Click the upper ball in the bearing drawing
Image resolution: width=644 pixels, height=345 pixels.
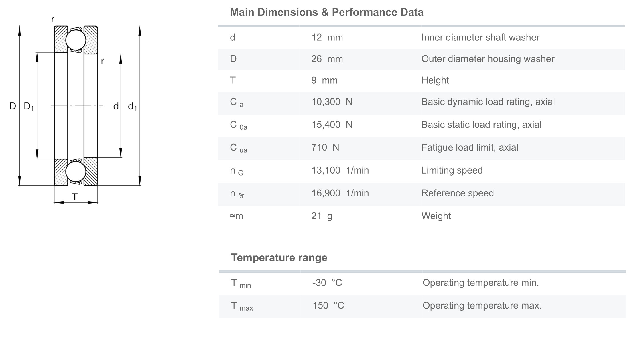tap(76, 40)
